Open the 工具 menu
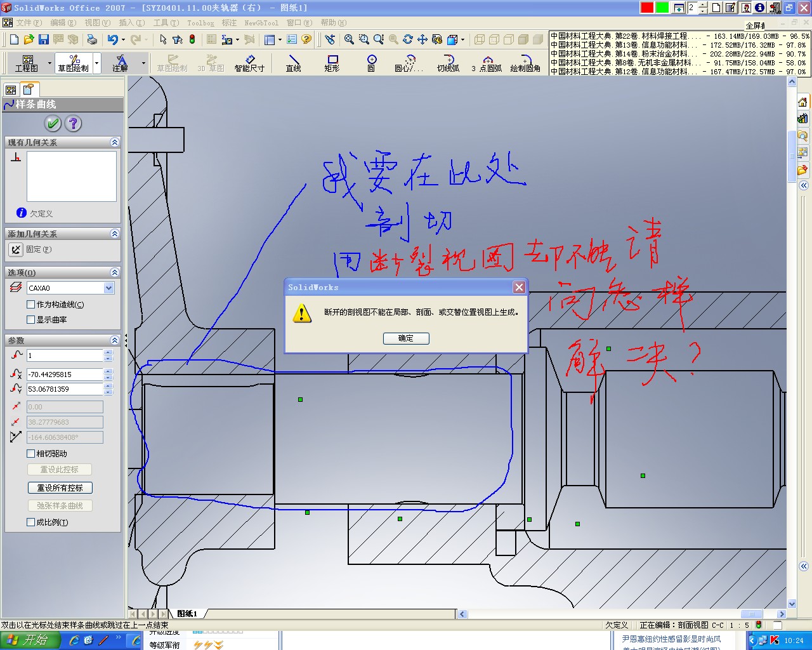Viewport: 812px width, 650px height. 166,23
